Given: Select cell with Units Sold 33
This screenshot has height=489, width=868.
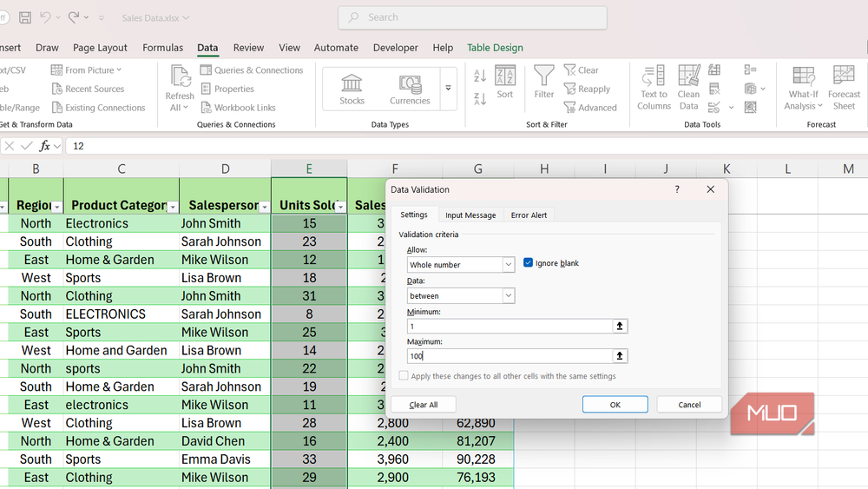Looking at the screenshot, I should (309, 459).
